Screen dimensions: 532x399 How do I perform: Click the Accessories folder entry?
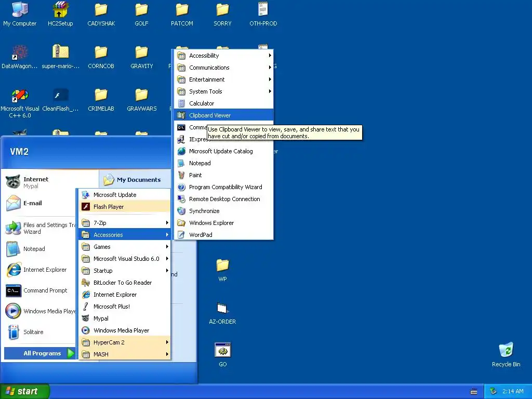click(x=125, y=235)
